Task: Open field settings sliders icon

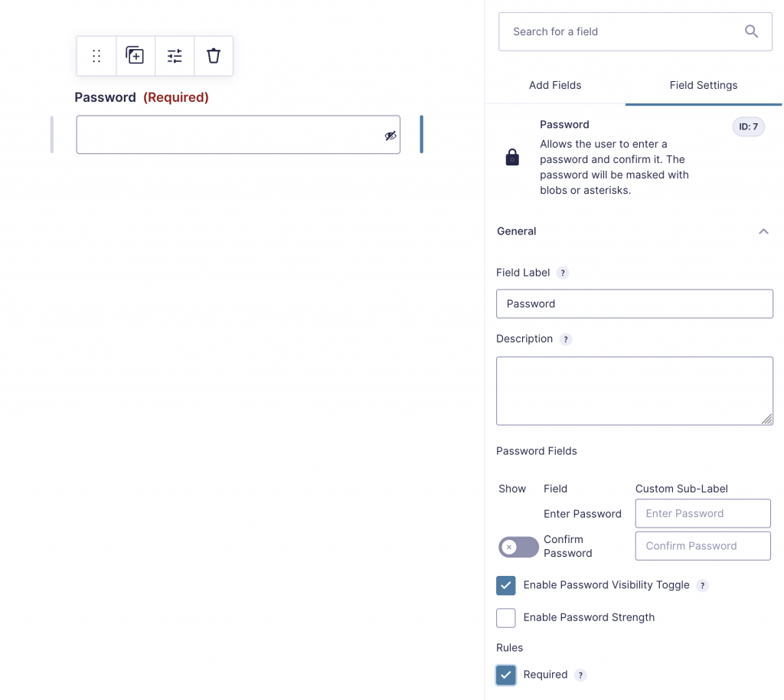Action: (x=175, y=56)
